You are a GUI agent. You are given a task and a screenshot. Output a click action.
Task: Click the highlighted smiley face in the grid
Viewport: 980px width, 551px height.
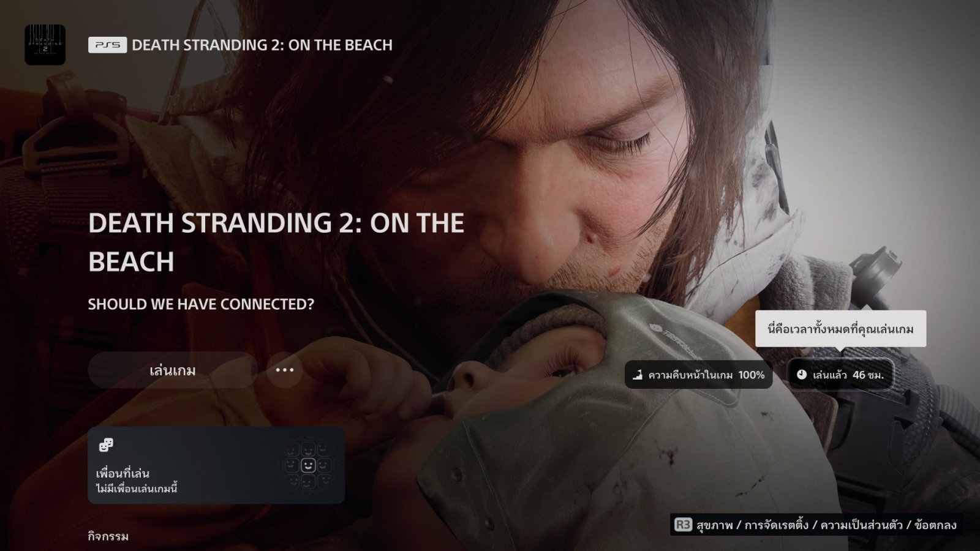[308, 465]
